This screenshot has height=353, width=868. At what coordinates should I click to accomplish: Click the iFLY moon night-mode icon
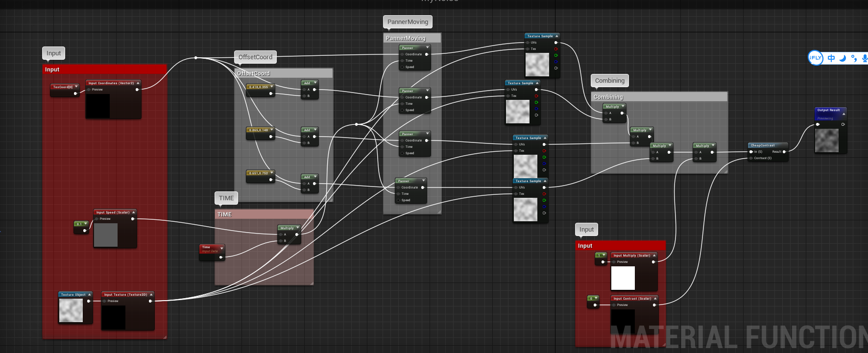(843, 58)
